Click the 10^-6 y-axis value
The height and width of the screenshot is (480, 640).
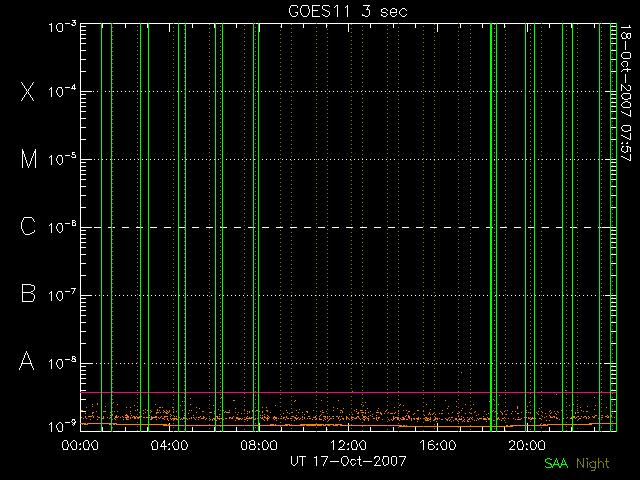pyautogui.click(x=62, y=227)
